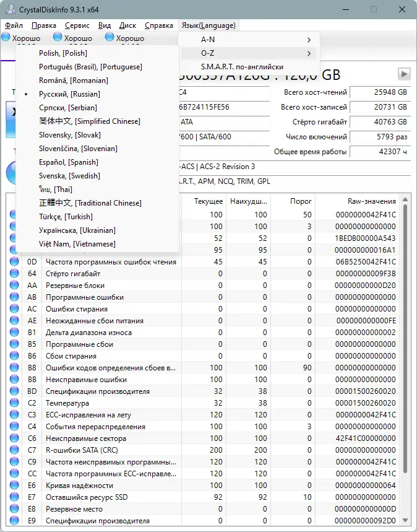Click the Порог column header
This screenshot has width=417, height=532.
click(x=293, y=201)
